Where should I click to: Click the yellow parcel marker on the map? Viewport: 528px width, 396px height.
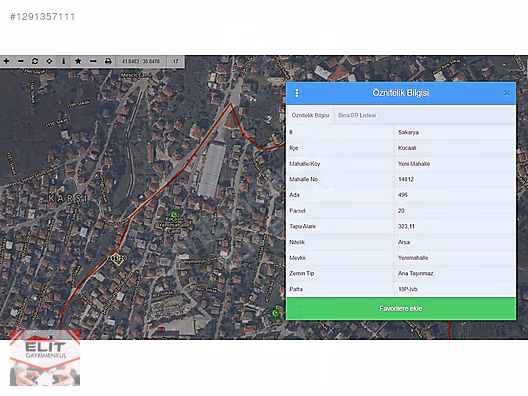(117, 259)
